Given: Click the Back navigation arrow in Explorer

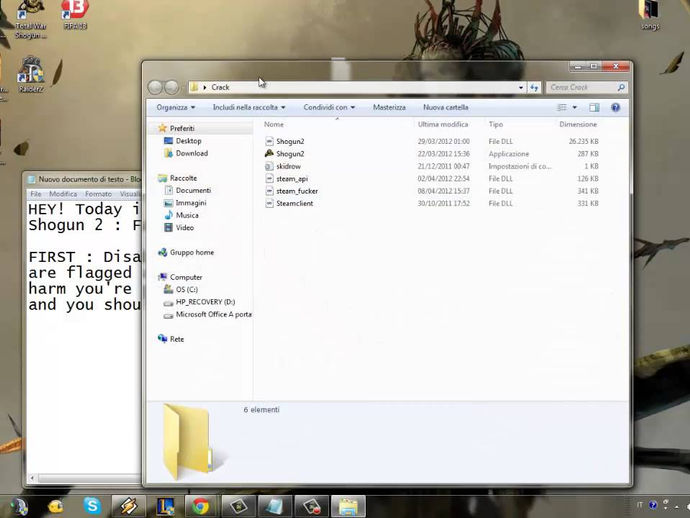Looking at the screenshot, I should click(155, 87).
